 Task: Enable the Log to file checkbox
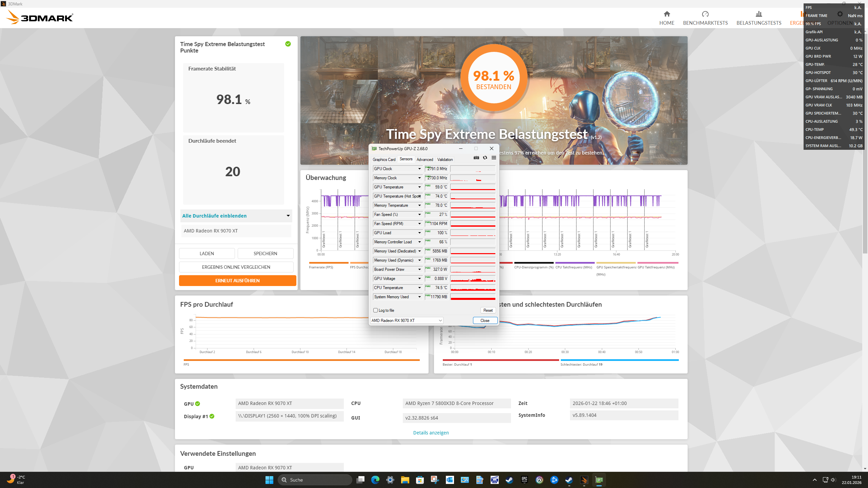(375, 310)
